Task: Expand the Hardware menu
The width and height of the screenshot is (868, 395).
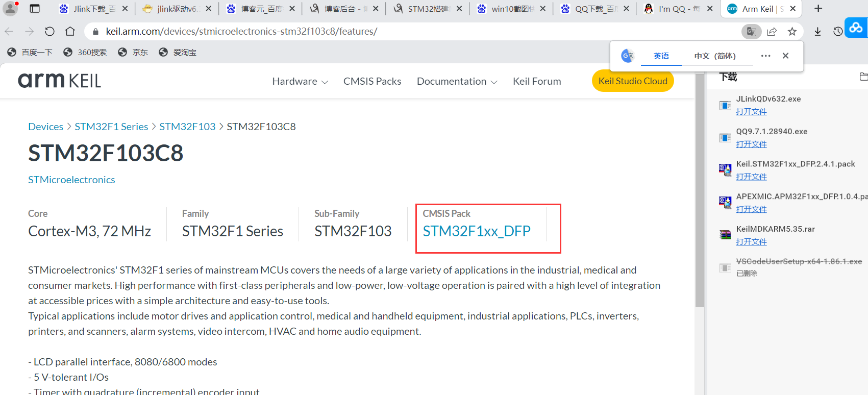Action: [x=300, y=81]
